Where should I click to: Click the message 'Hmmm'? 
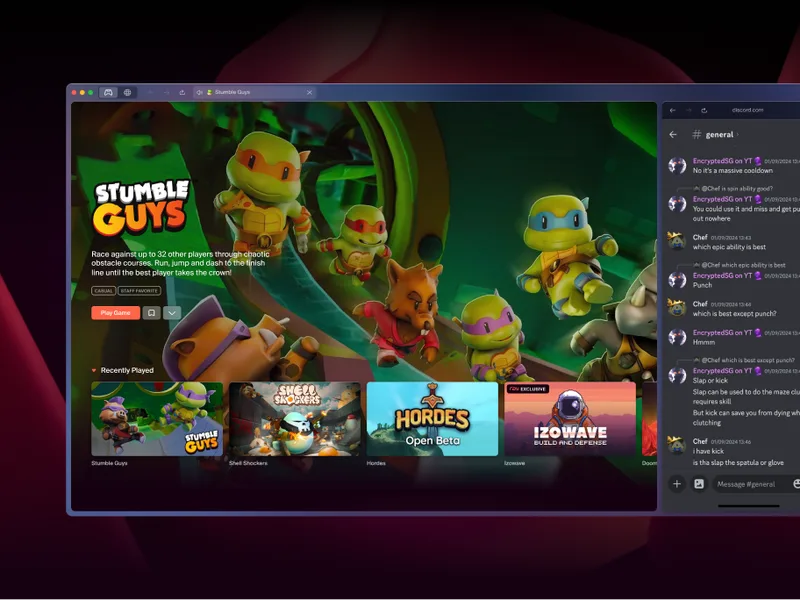pyautogui.click(x=704, y=342)
